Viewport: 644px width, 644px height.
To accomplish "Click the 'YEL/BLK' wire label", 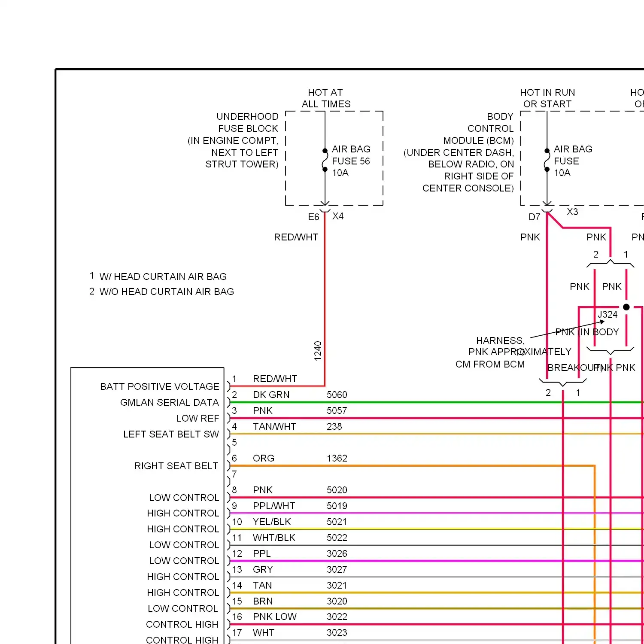I will [x=272, y=522].
